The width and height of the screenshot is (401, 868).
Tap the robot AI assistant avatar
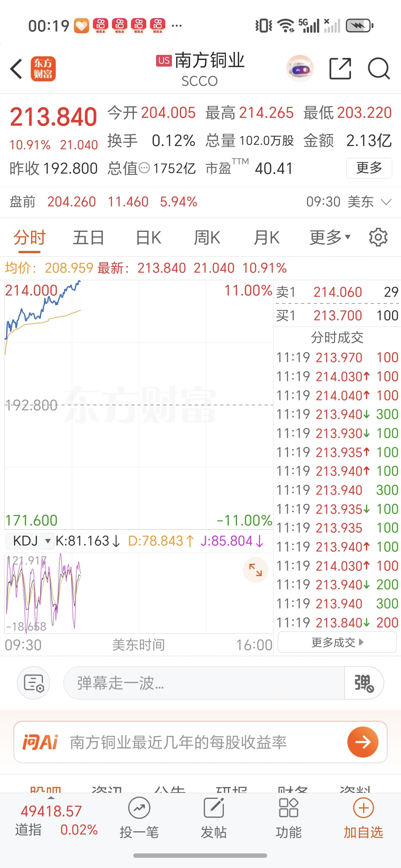[x=299, y=69]
